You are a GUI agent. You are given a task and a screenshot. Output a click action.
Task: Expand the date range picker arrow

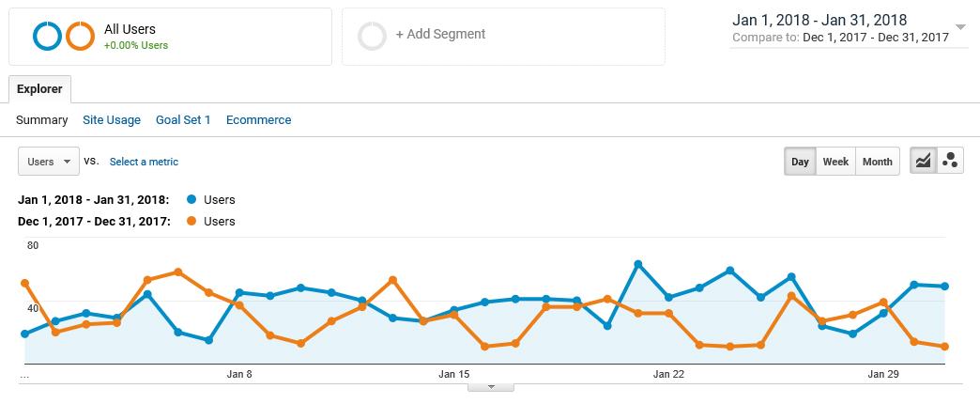point(960,27)
